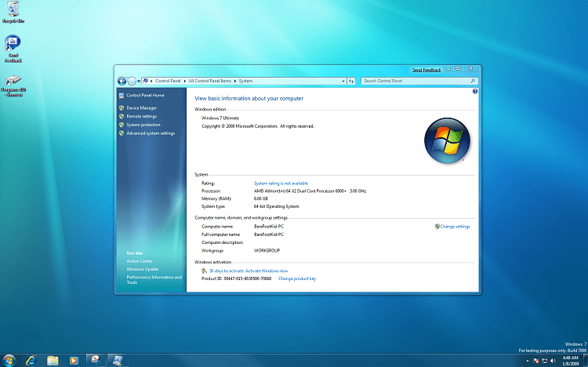Click Change product key
Screen dimensions: 588x367
click(x=297, y=279)
